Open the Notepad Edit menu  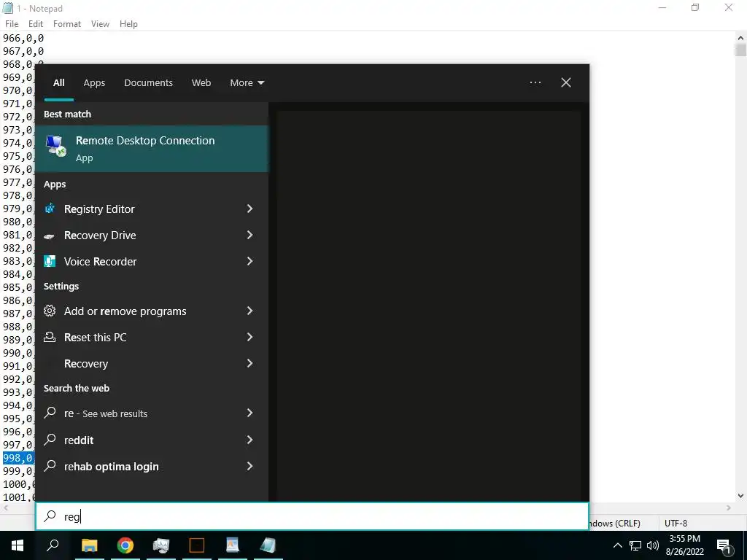[36, 24]
